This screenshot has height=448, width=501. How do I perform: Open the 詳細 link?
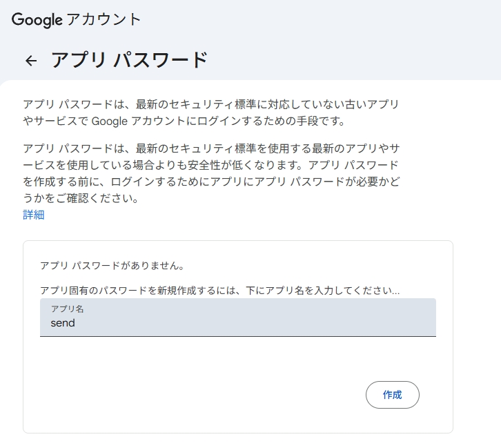click(33, 215)
